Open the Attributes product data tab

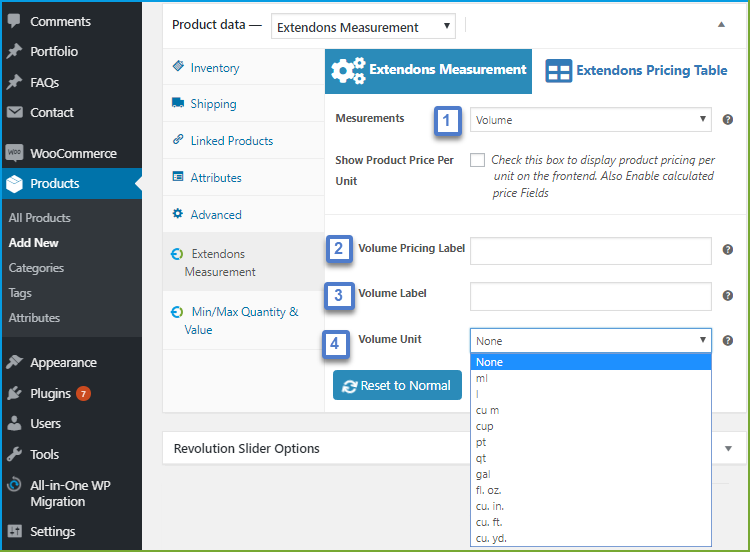[x=243, y=177]
